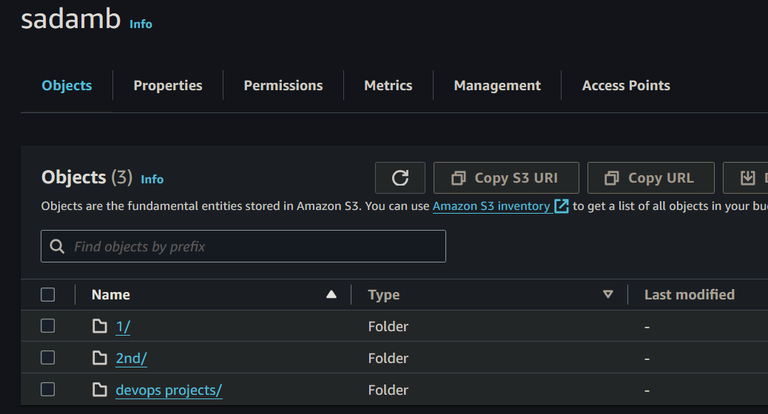Sort objects by Name ascending arrow
This screenshot has height=414, width=768.
[x=331, y=294]
